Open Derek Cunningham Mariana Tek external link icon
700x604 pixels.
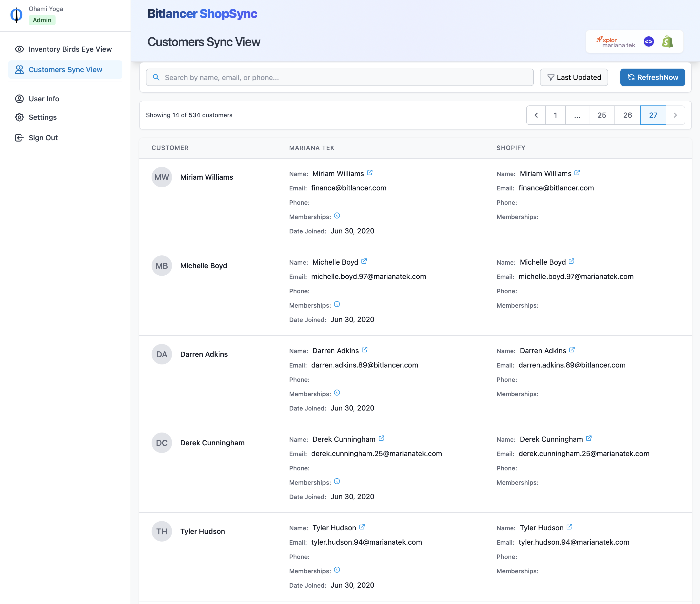click(381, 438)
